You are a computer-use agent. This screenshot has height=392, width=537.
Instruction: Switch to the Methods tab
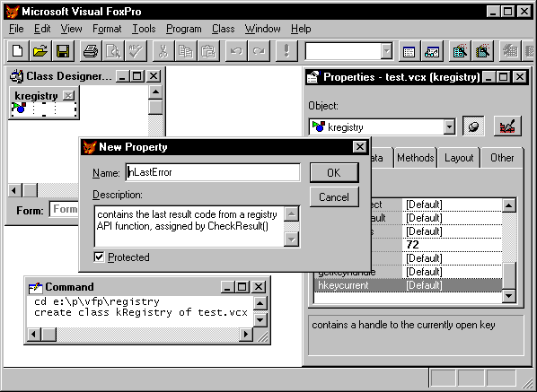coord(415,158)
